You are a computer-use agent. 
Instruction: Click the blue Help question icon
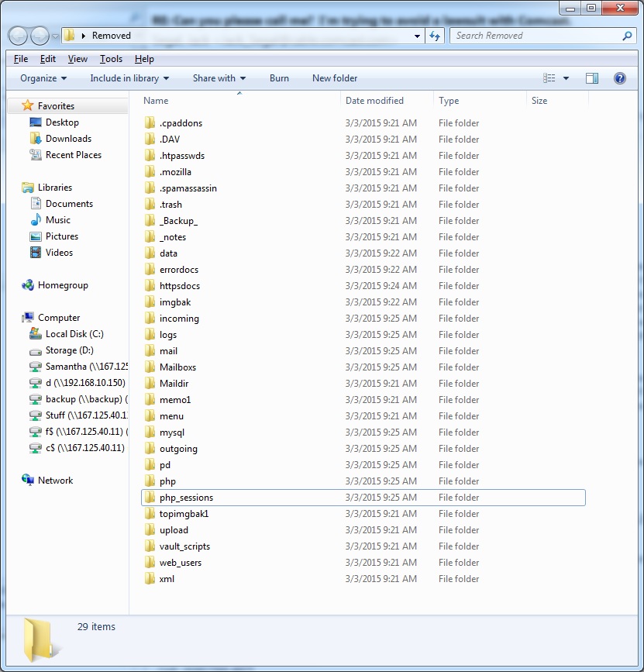pyautogui.click(x=619, y=78)
